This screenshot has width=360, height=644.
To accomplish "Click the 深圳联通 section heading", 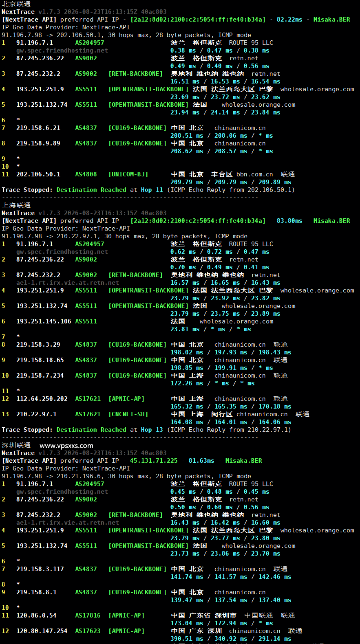I will (16, 445).
